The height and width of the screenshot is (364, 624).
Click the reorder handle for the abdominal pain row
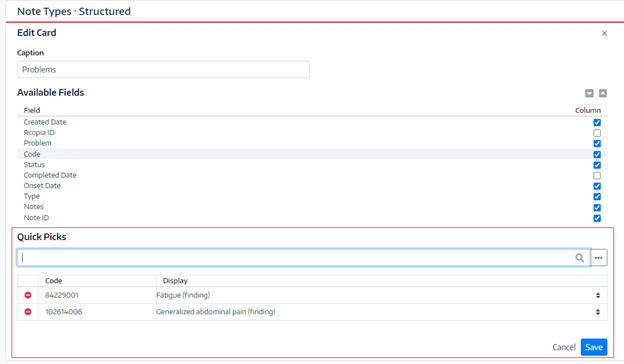pyautogui.click(x=598, y=312)
